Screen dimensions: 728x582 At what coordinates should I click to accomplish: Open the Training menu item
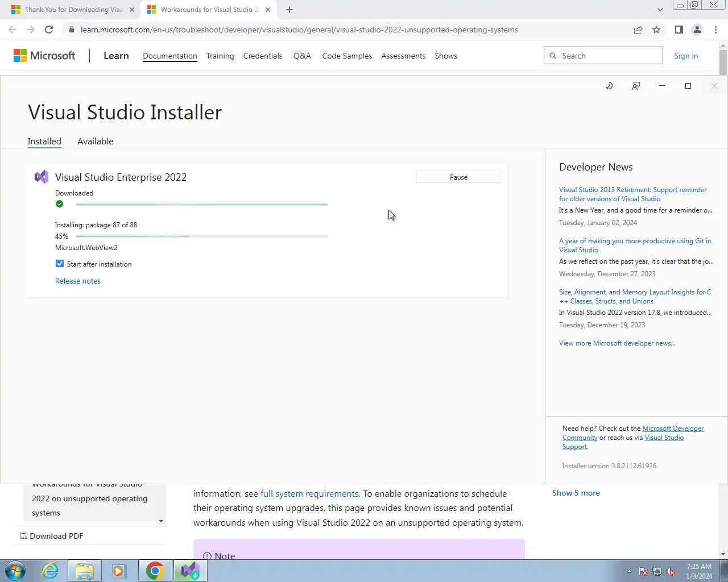coord(220,56)
